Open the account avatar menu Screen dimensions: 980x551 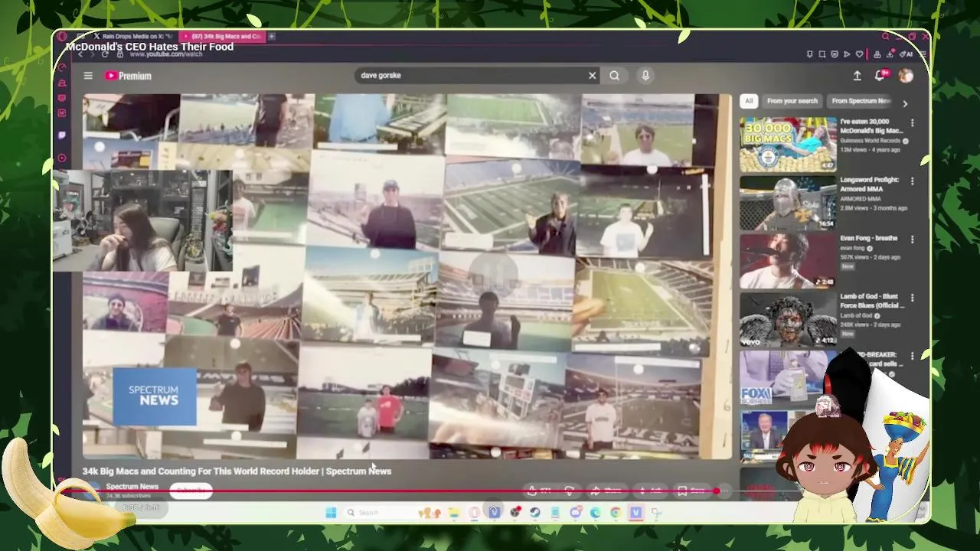coord(906,75)
